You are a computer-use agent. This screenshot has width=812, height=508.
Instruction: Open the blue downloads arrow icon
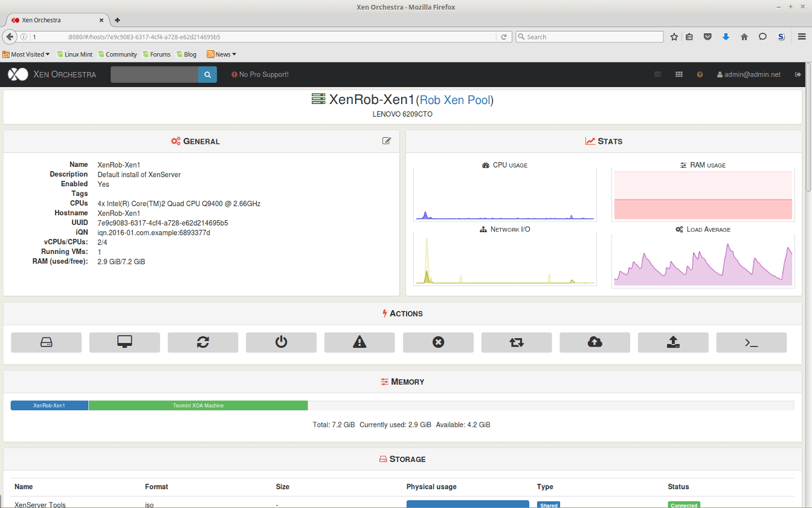coord(726,37)
